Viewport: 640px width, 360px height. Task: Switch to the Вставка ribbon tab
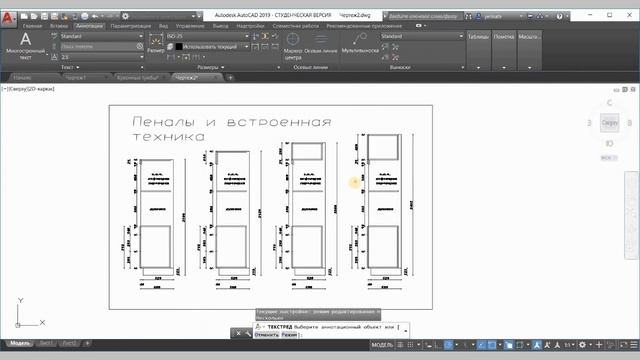(x=59, y=26)
